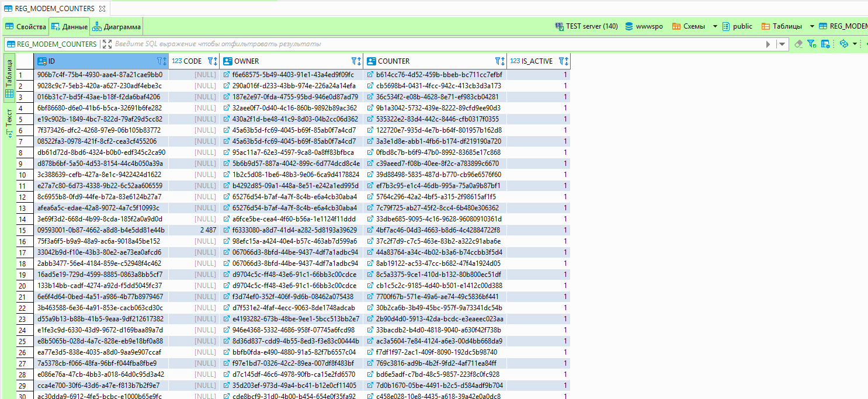Select cell 9028c9c7-5eb3-420a-a627-230adf4ebe3c
This screenshot has height=399, width=868.
(102, 86)
